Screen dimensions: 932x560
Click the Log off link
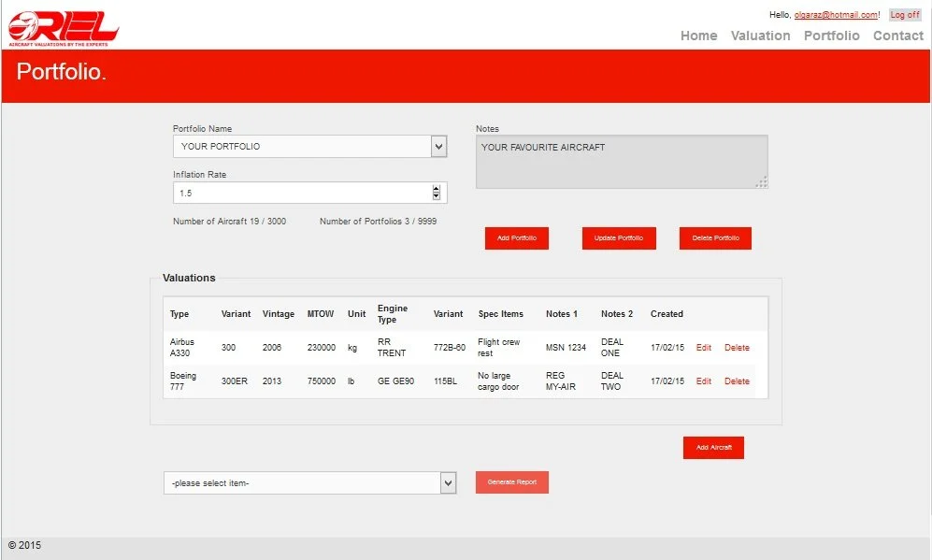[x=905, y=15]
